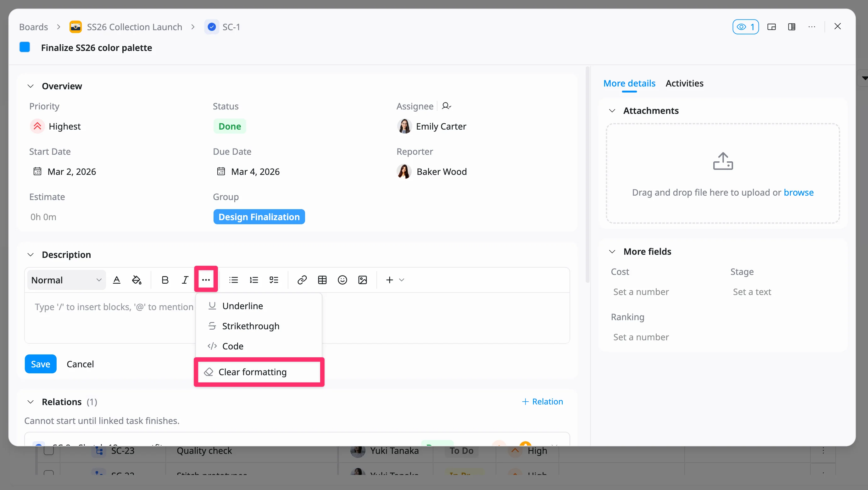Image resolution: width=868 pixels, height=490 pixels.
Task: Click the assign-to-me icon beside Assignee
Action: tap(447, 106)
